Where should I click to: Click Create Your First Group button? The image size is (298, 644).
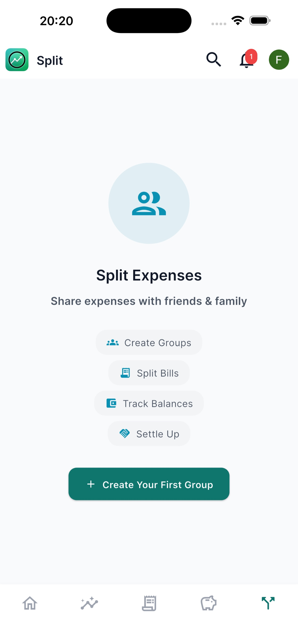149,484
